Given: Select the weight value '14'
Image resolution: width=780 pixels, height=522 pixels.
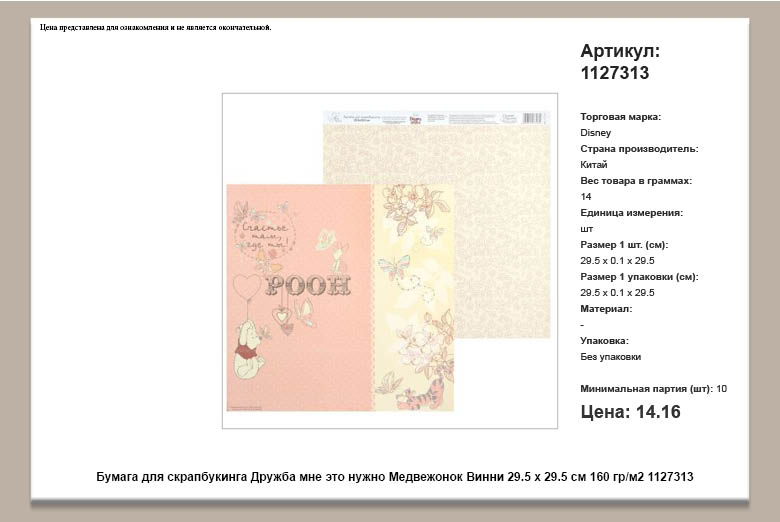Looking at the screenshot, I should 585,197.
